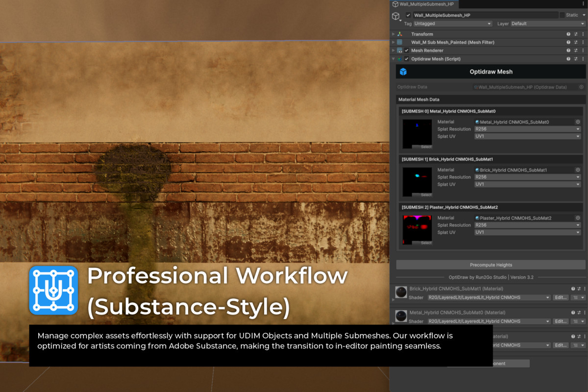Click the Inspector tab's three-dot options menu

(583, 4)
